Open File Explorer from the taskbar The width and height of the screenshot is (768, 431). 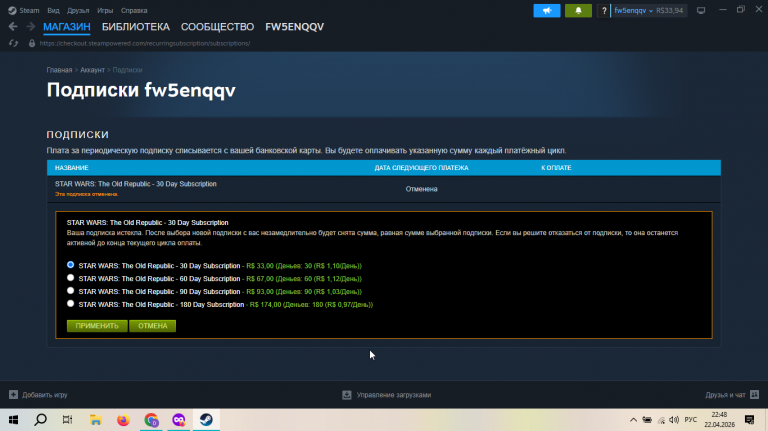click(x=96, y=420)
